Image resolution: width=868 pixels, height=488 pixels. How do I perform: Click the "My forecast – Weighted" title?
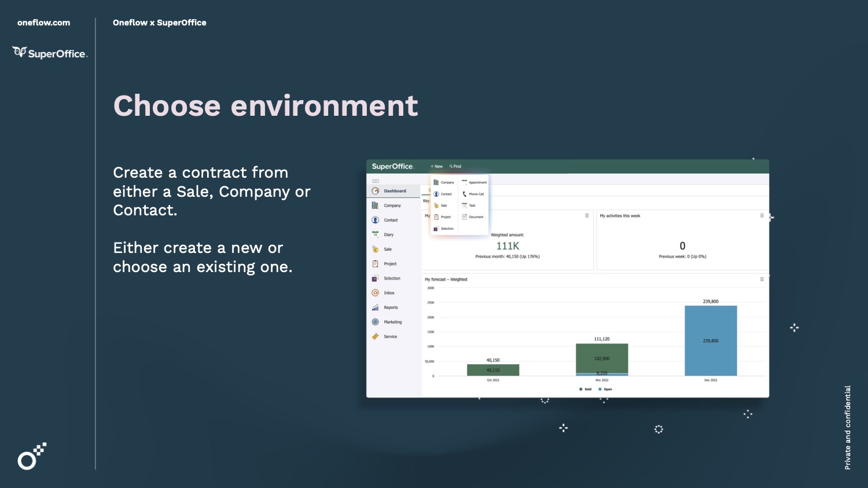[x=446, y=280]
